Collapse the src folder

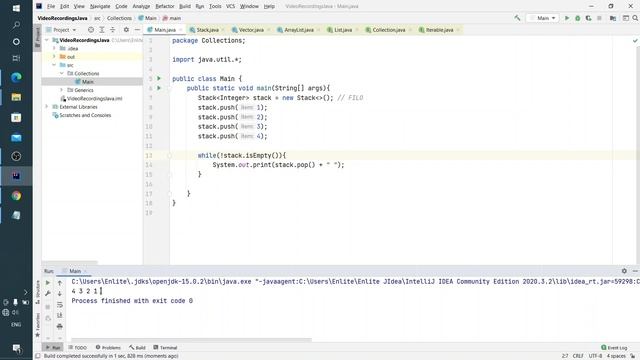[x=54, y=65]
